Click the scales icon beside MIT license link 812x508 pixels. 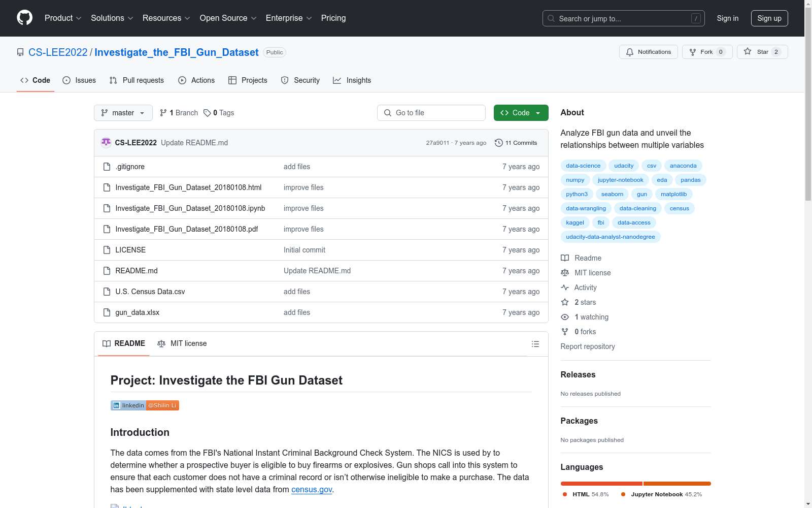point(565,273)
